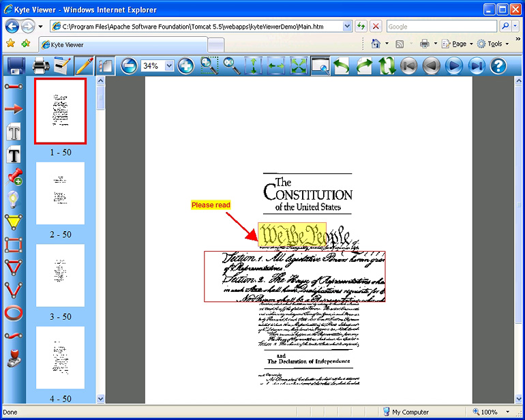Viewport: 525px width, 420px height.
Task: Expand the address bar history dropdown
Action: pos(347,26)
